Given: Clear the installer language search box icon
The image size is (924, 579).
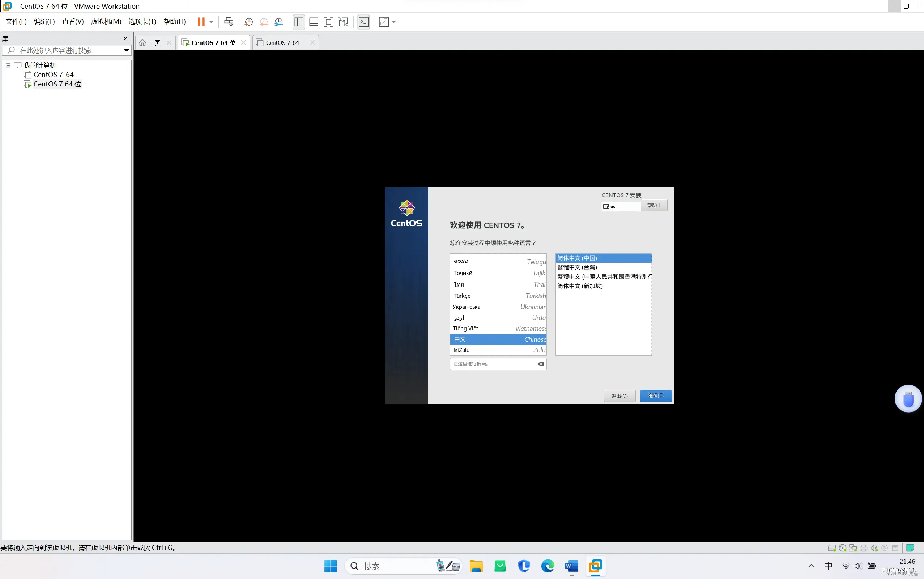Looking at the screenshot, I should pos(541,364).
